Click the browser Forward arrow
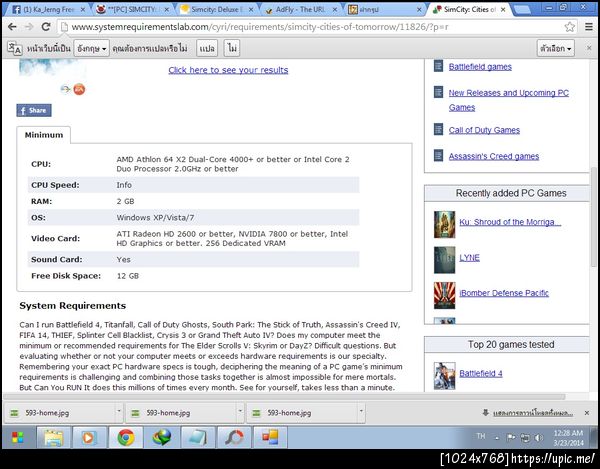The height and width of the screenshot is (469, 600). [29, 27]
